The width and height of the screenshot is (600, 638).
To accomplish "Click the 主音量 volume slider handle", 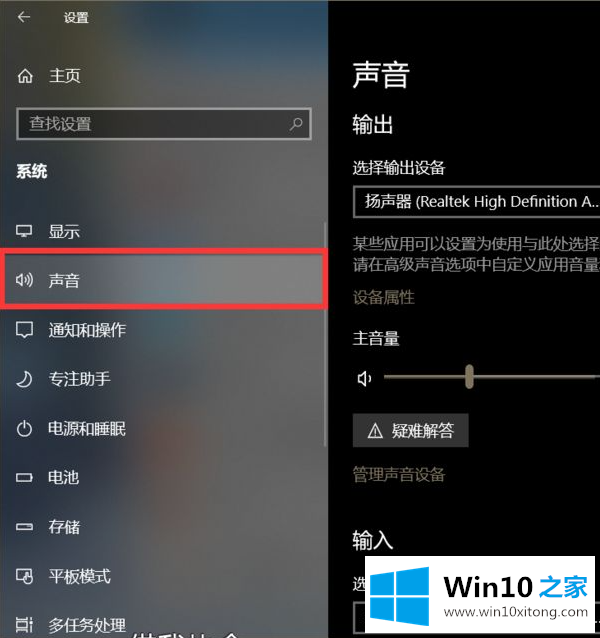I will (x=469, y=377).
